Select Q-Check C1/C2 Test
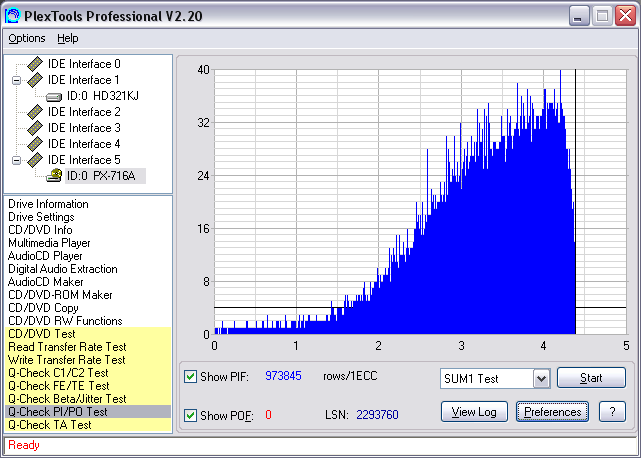The image size is (641, 458). tap(88, 373)
